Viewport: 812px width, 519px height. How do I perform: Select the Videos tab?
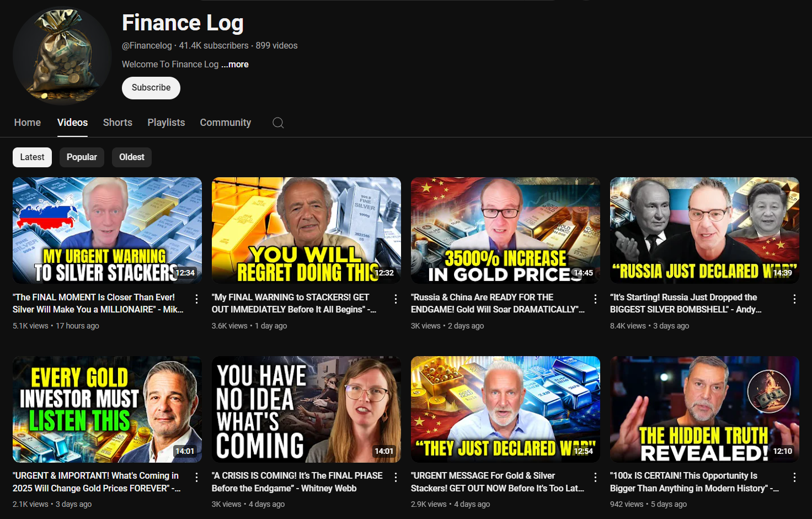72,123
